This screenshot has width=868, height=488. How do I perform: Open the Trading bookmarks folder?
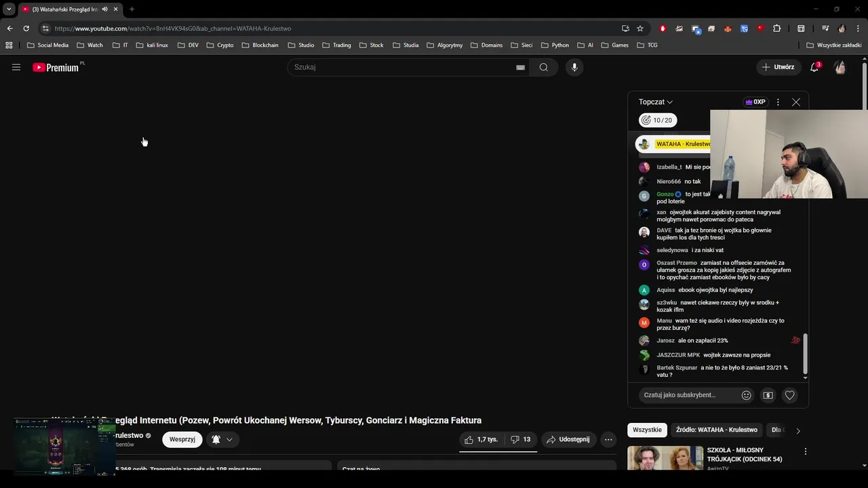[x=336, y=45]
